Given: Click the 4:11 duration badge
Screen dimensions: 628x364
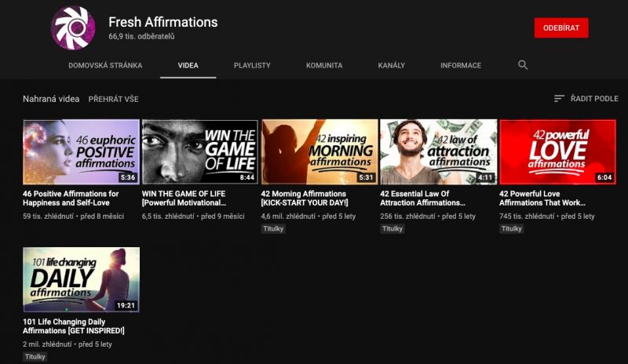Looking at the screenshot, I should (485, 177).
